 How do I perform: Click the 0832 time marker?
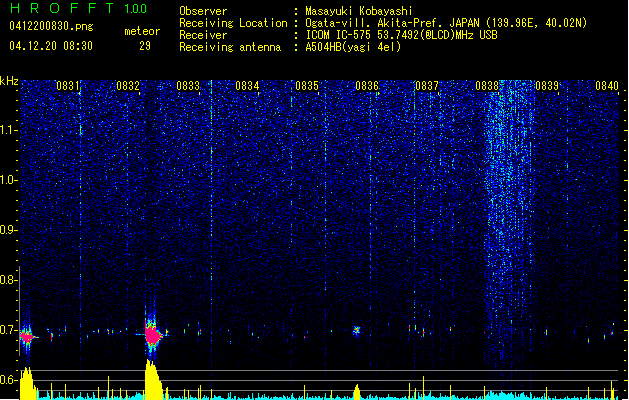point(128,86)
